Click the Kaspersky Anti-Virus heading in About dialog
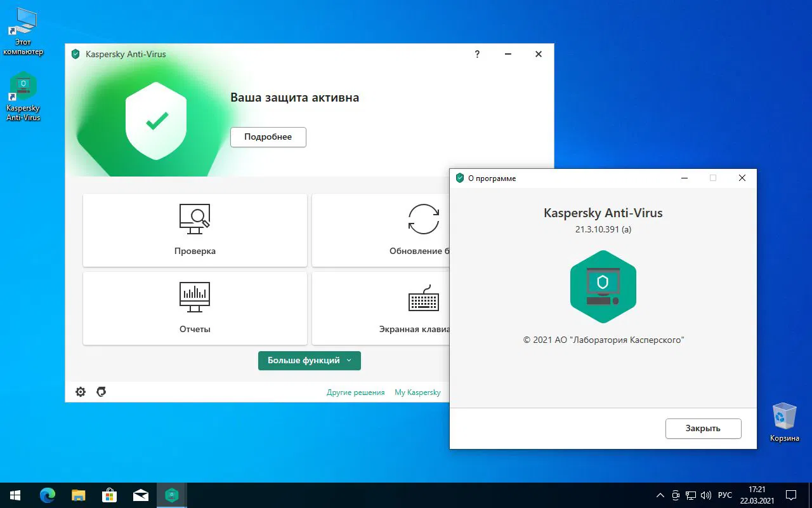812x508 pixels. (x=603, y=213)
